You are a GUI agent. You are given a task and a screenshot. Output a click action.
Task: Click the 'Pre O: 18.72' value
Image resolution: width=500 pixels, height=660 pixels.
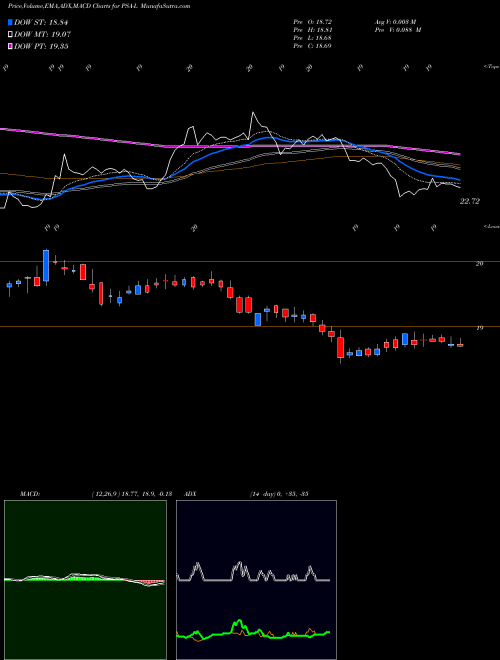[x=313, y=21]
